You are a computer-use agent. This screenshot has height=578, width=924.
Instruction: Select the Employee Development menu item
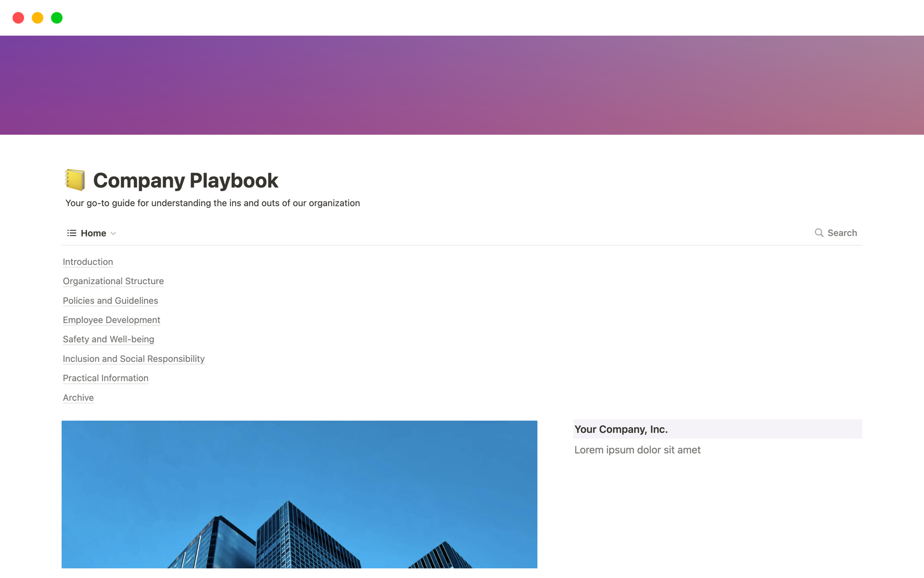(111, 320)
